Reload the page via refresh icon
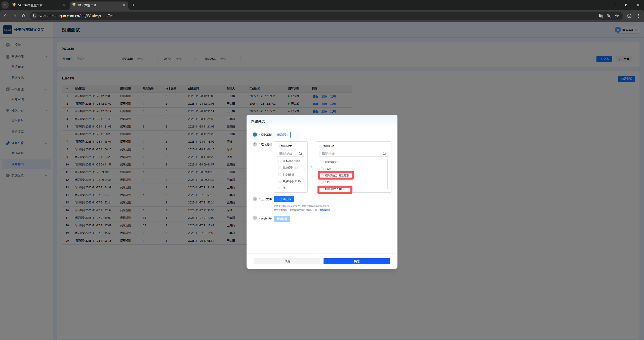 click(x=24, y=16)
